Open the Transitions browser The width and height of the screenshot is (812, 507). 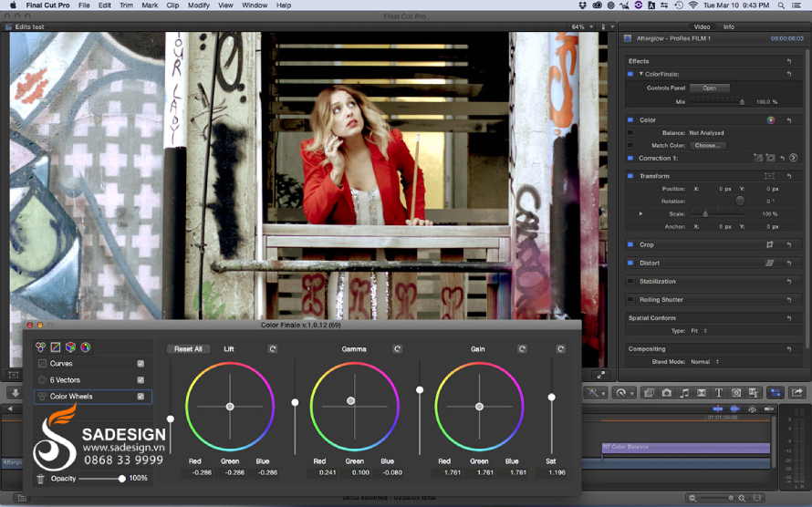pyautogui.click(x=702, y=393)
